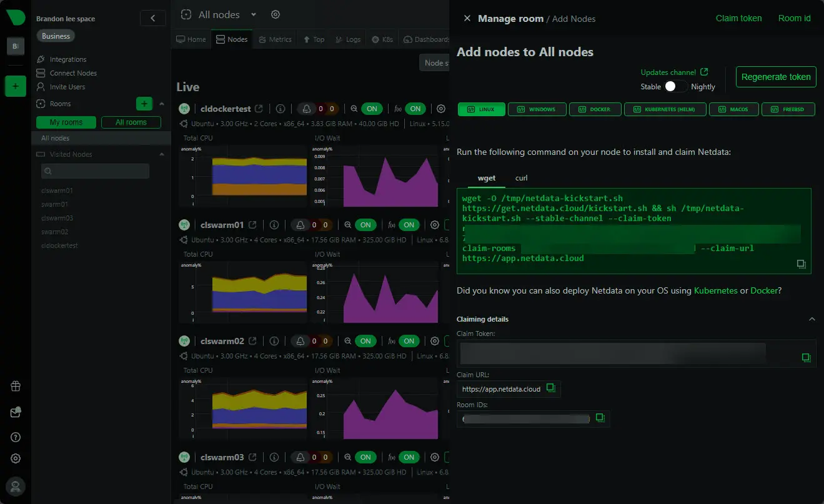Click the green plus button beside Rooms

tap(144, 104)
